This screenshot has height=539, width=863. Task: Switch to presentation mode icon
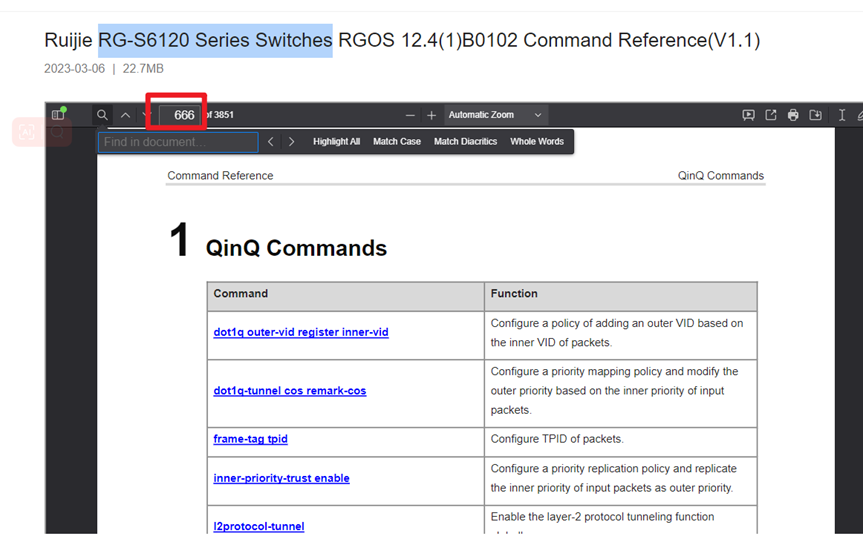tap(749, 115)
